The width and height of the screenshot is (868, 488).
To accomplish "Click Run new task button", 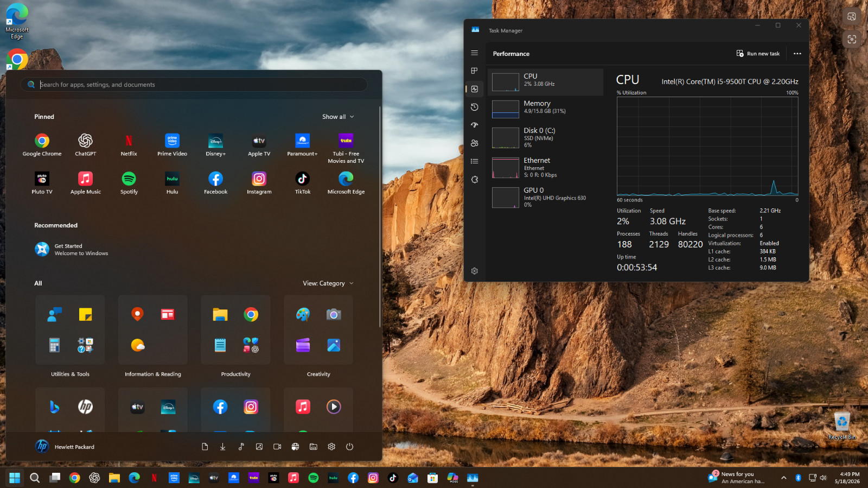I will [758, 54].
